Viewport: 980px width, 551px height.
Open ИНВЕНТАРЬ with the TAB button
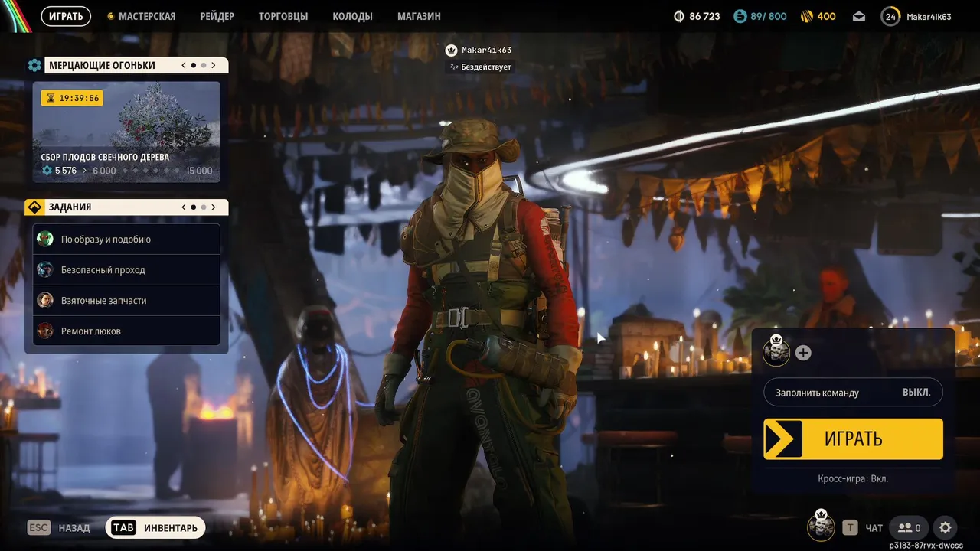(x=155, y=527)
